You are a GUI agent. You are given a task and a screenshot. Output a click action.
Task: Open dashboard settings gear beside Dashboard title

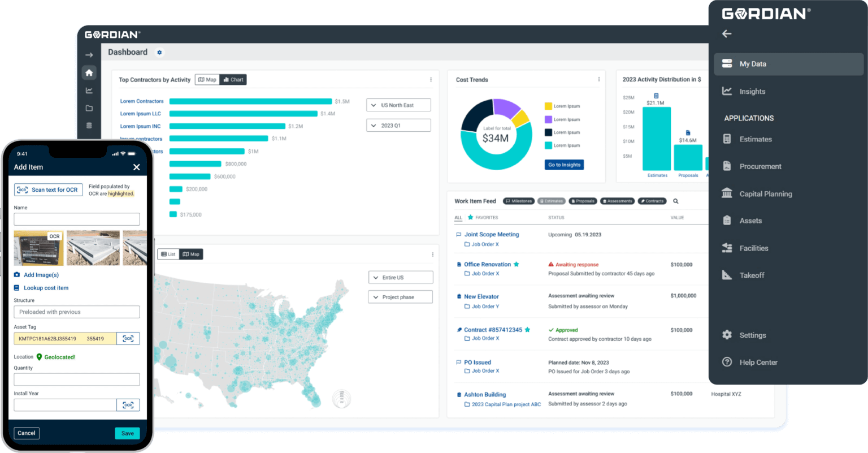tap(159, 53)
